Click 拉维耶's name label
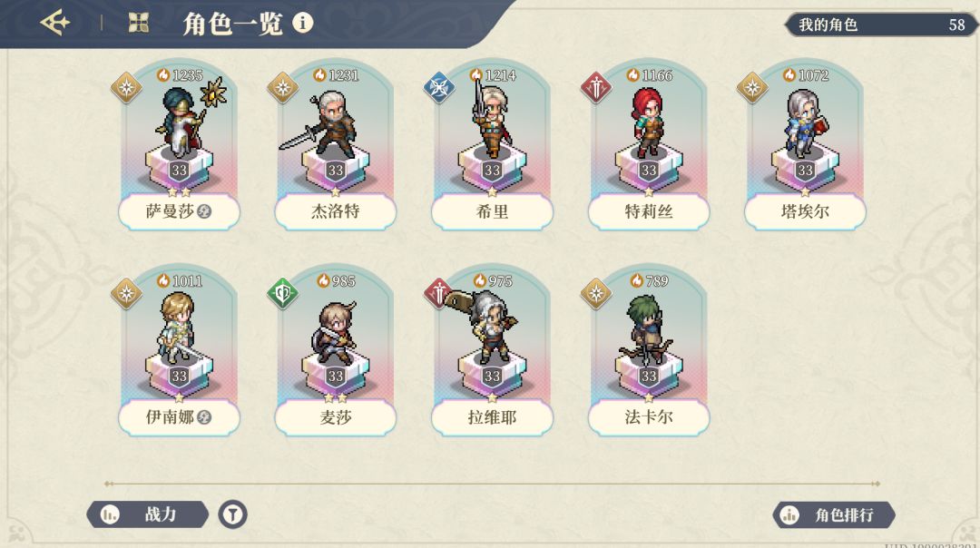The width and height of the screenshot is (980, 548). [491, 418]
